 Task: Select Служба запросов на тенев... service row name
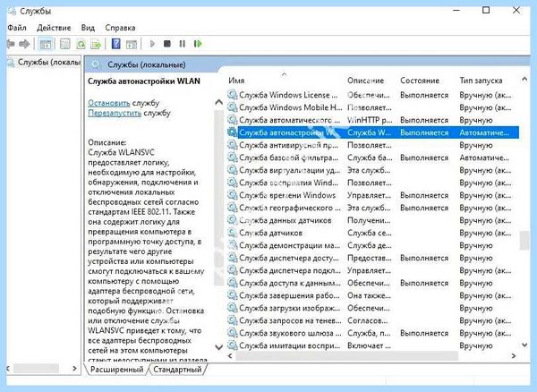tap(290, 320)
